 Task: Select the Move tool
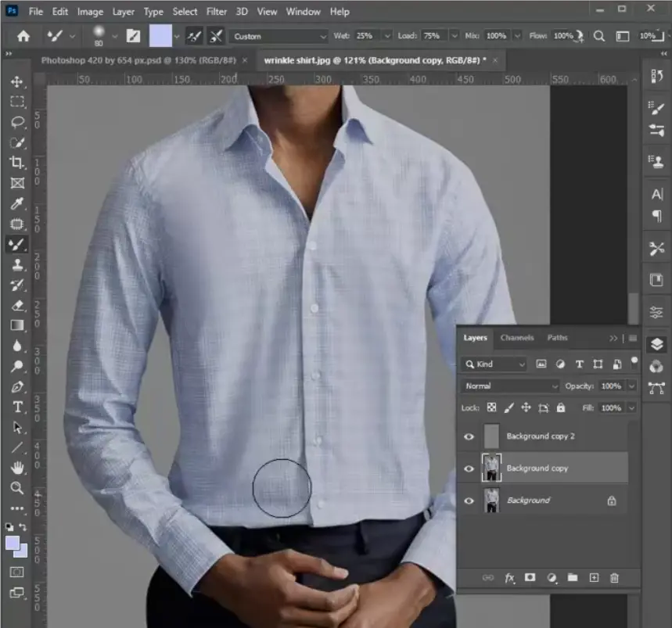pyautogui.click(x=17, y=81)
